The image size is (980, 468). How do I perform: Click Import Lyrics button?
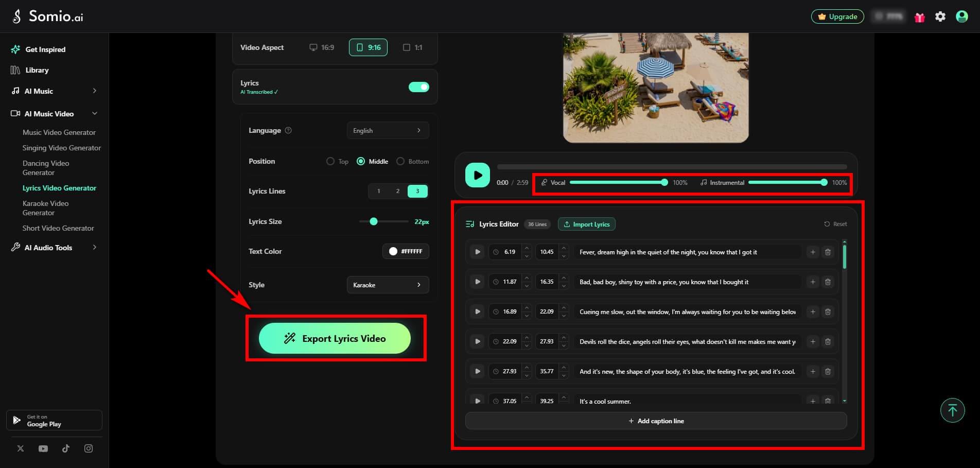tap(586, 224)
